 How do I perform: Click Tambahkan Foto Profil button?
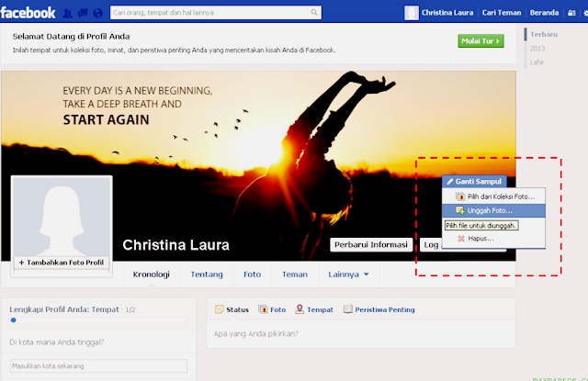pyautogui.click(x=62, y=263)
